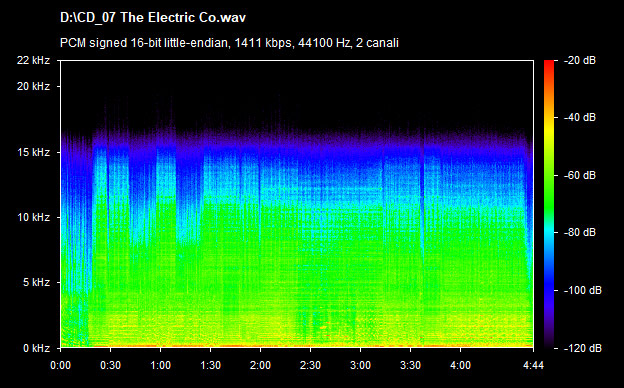Click the -20 dB legend label

coord(579,60)
